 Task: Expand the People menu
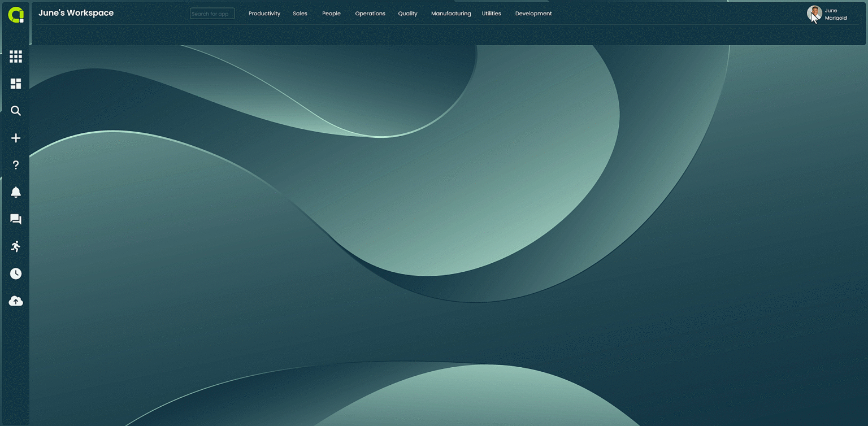[x=331, y=14]
